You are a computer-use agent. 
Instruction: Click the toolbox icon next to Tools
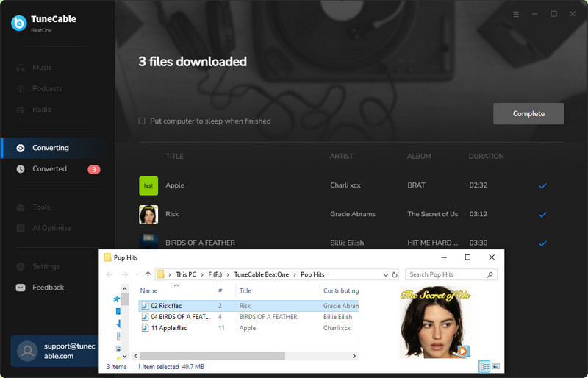(x=21, y=207)
